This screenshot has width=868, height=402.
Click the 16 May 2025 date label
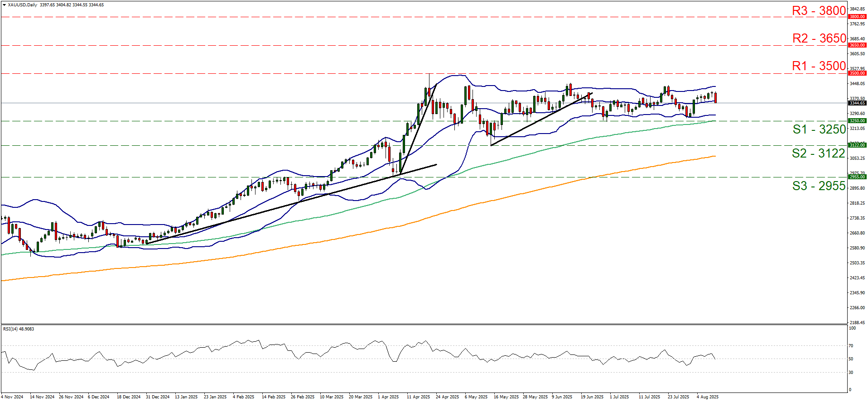pos(506,397)
